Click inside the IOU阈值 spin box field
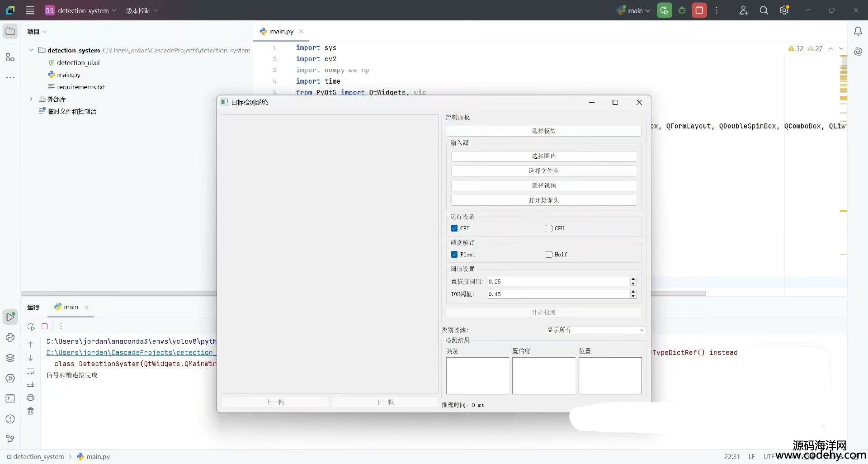 coord(558,294)
